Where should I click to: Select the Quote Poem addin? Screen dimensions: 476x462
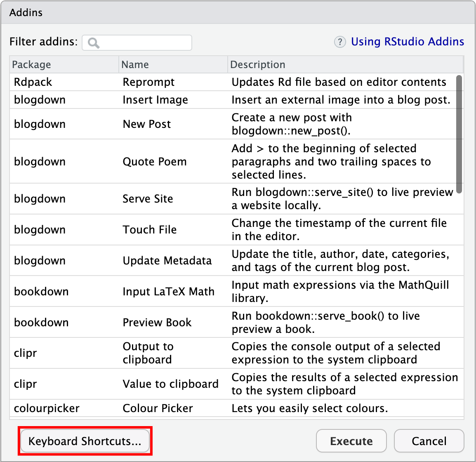(155, 161)
